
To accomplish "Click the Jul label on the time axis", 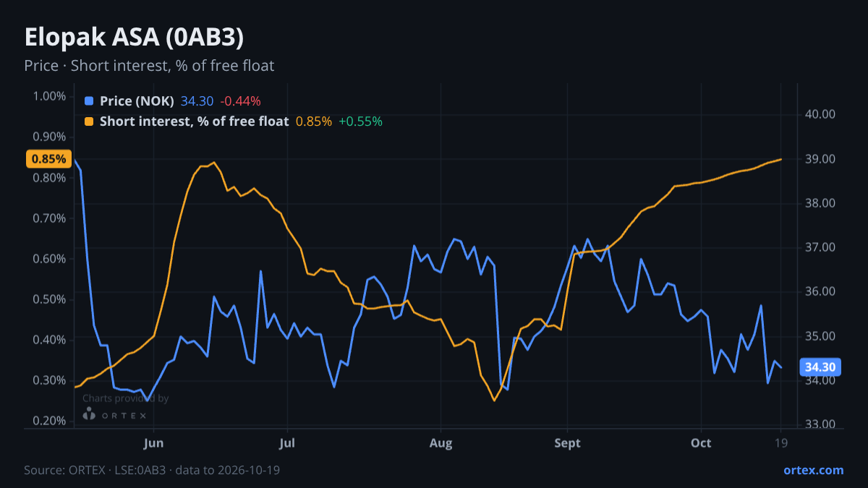I will 288,443.
